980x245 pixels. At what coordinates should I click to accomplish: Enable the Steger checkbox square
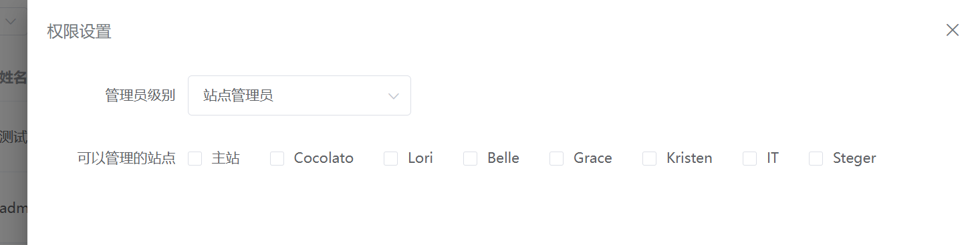[816, 158]
